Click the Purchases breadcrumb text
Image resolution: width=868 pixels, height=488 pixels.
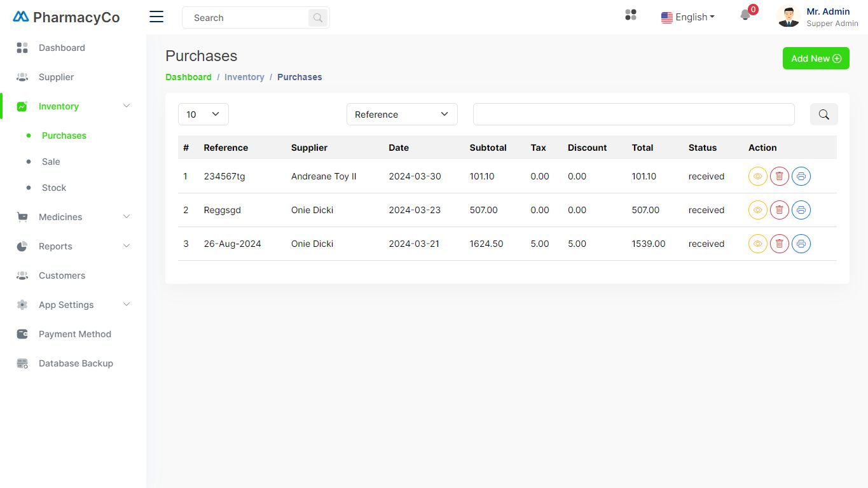tap(300, 77)
